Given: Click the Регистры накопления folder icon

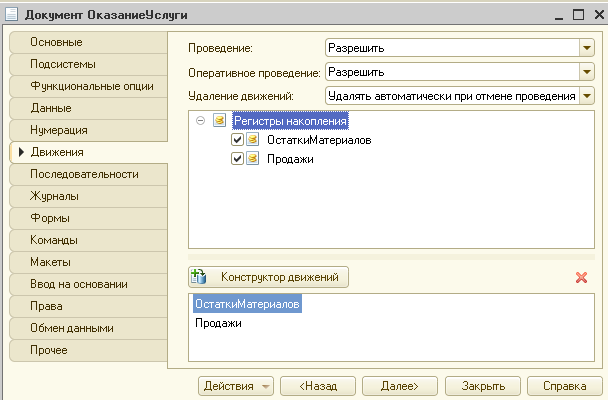Looking at the screenshot, I should (219, 121).
